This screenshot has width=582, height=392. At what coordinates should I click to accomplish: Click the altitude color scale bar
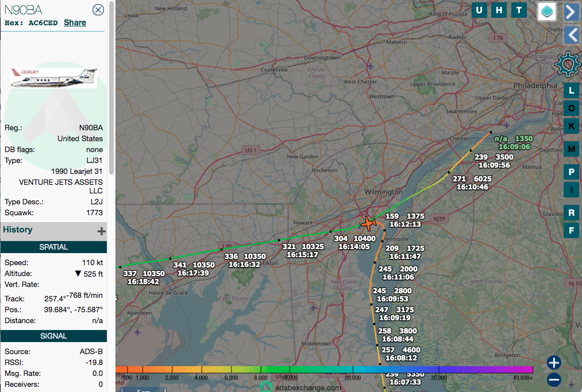(x=324, y=370)
